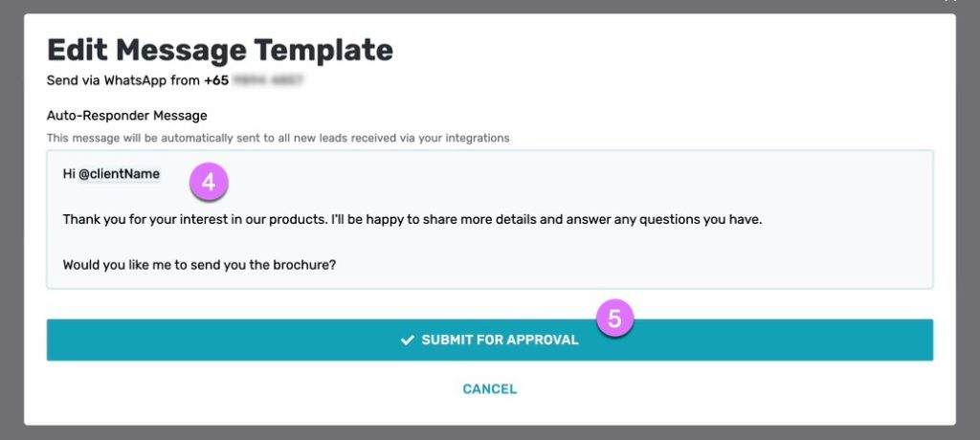
Task: Click the "Thank you for your interest" line
Action: tap(412, 220)
